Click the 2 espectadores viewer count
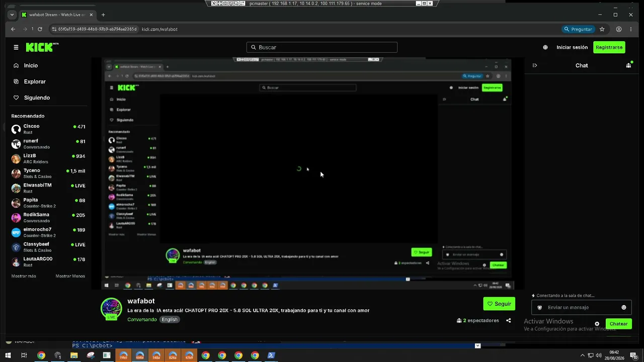 [x=478, y=320]
